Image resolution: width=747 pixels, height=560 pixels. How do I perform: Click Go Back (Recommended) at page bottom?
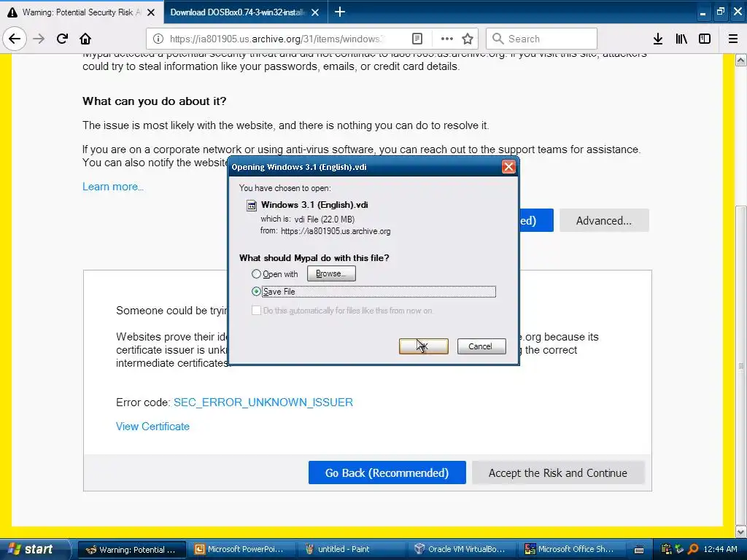(387, 472)
